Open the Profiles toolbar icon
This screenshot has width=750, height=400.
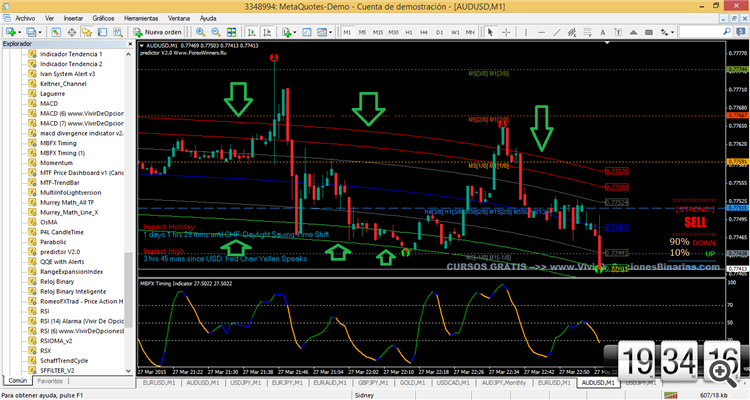31,32
